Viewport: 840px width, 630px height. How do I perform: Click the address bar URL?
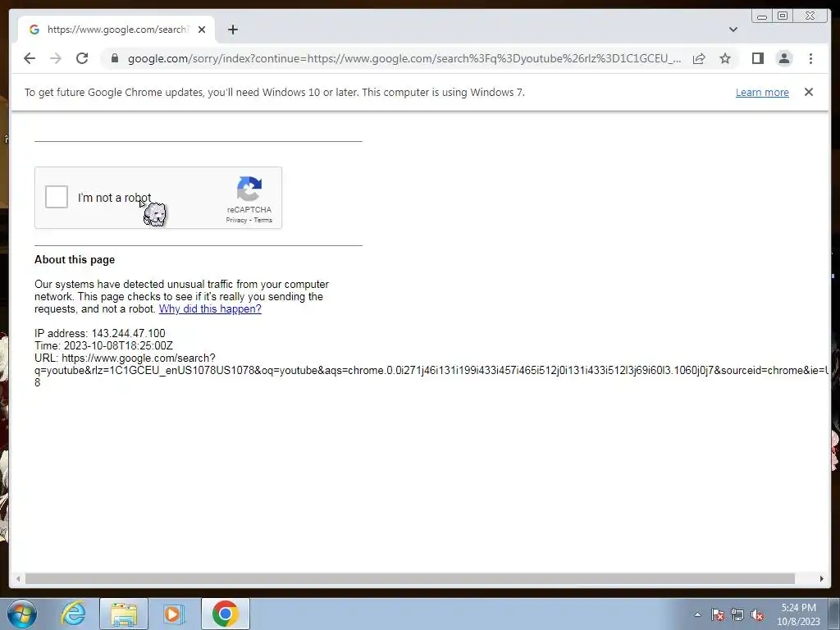(404, 58)
